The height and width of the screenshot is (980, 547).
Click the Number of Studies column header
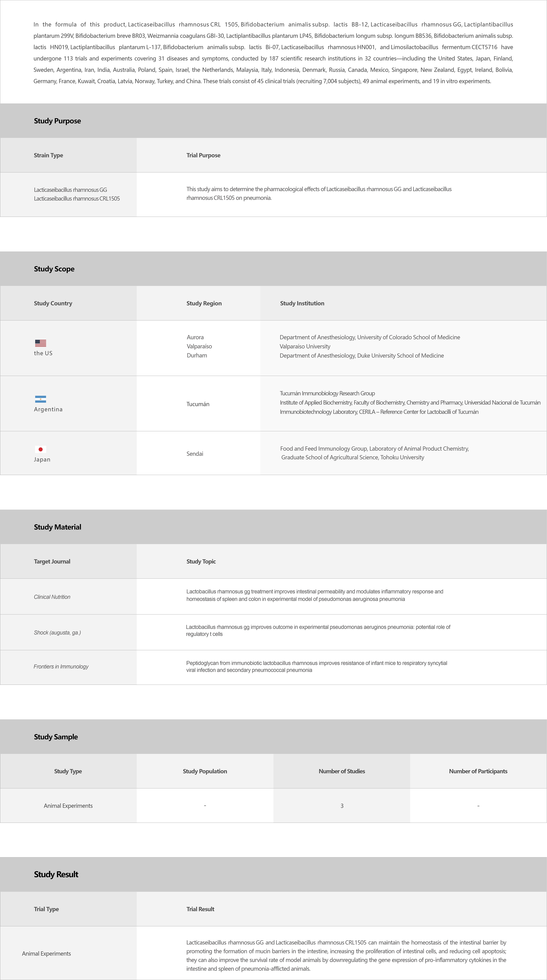coord(342,771)
